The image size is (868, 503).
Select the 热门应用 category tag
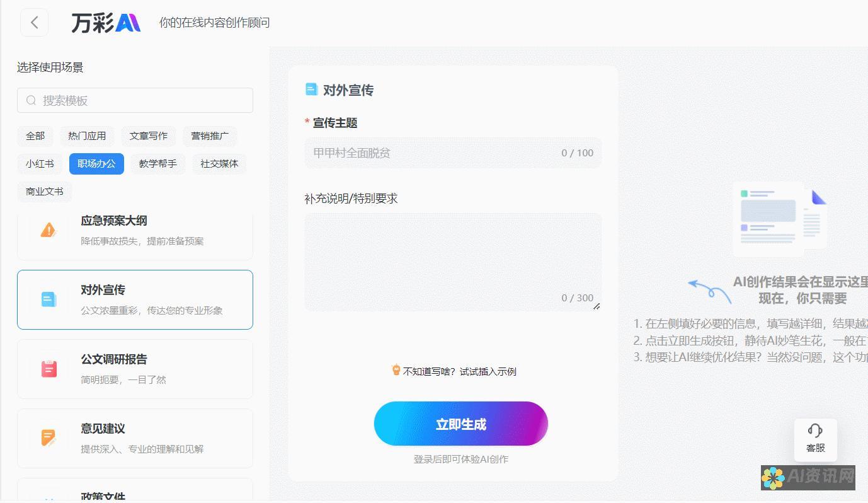[87, 136]
